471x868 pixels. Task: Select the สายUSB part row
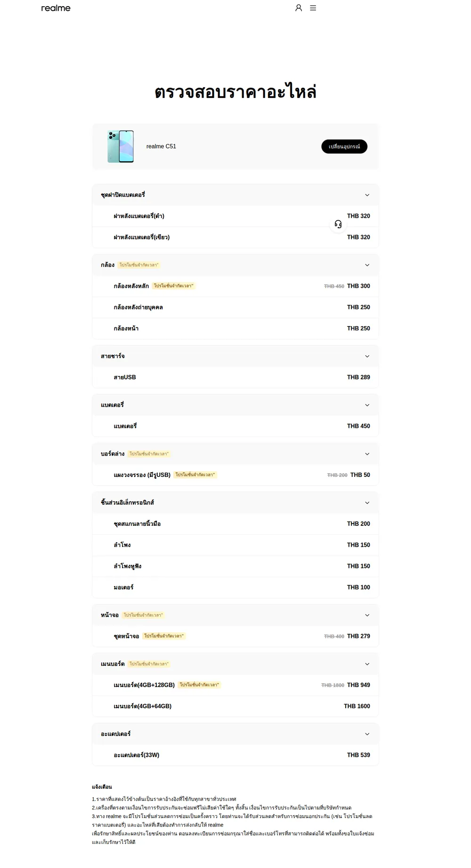(235, 377)
